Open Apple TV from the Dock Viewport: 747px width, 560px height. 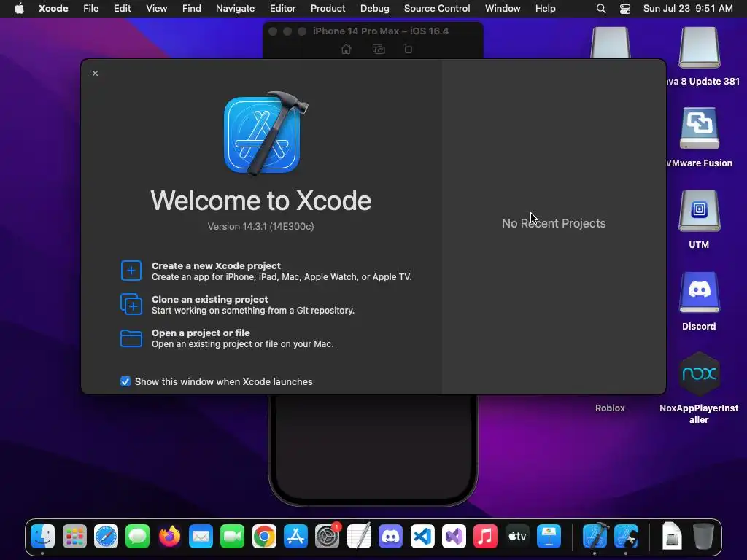[x=517, y=537]
